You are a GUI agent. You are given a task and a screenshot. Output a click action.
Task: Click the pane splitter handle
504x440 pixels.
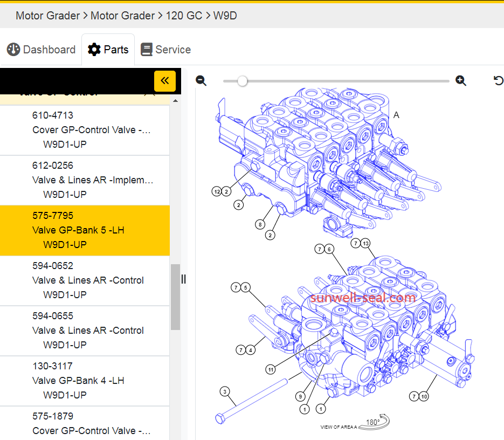click(183, 279)
